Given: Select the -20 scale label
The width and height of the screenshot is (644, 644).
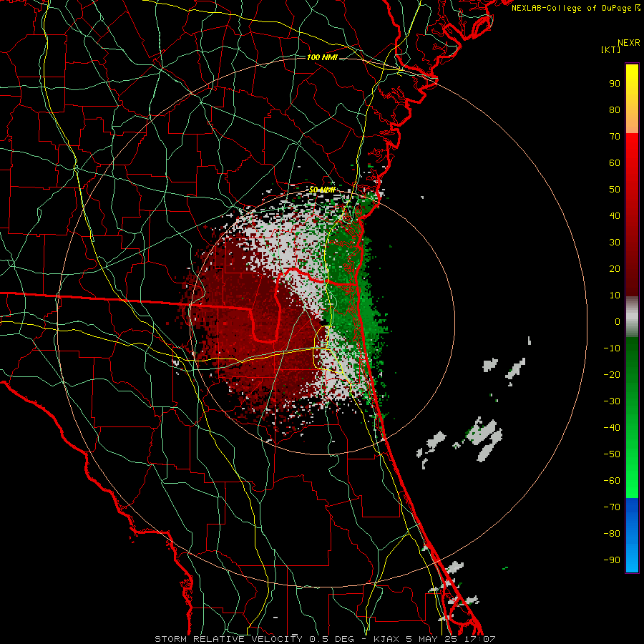Looking at the screenshot, I should tap(612, 374).
